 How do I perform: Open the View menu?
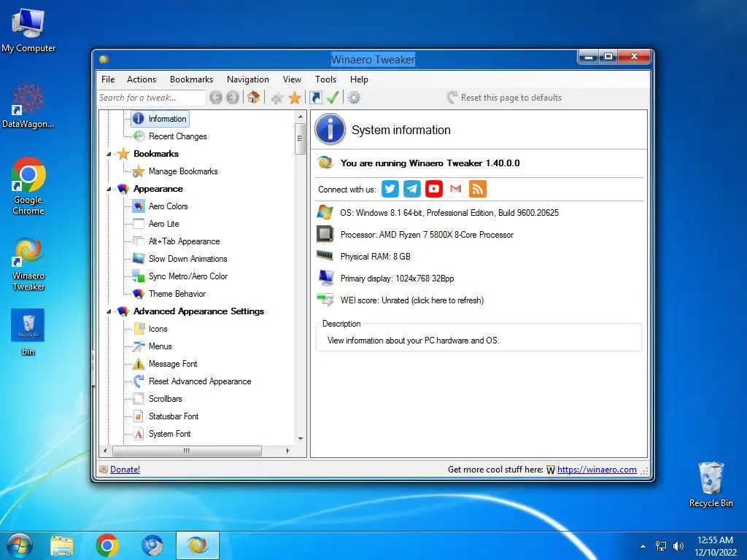pyautogui.click(x=292, y=79)
